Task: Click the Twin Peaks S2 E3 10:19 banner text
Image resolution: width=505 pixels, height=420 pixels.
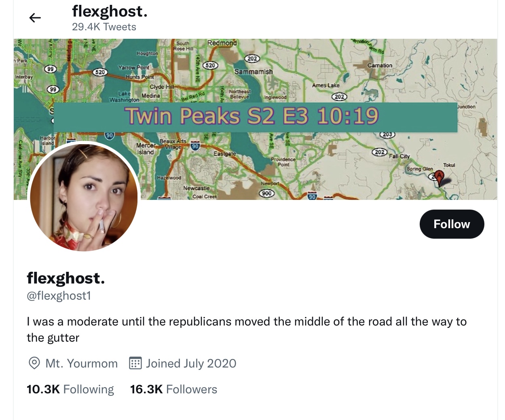Action: tap(251, 116)
